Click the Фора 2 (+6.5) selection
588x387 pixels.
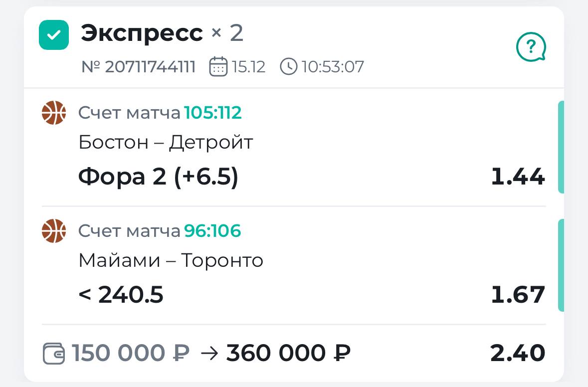click(x=159, y=177)
